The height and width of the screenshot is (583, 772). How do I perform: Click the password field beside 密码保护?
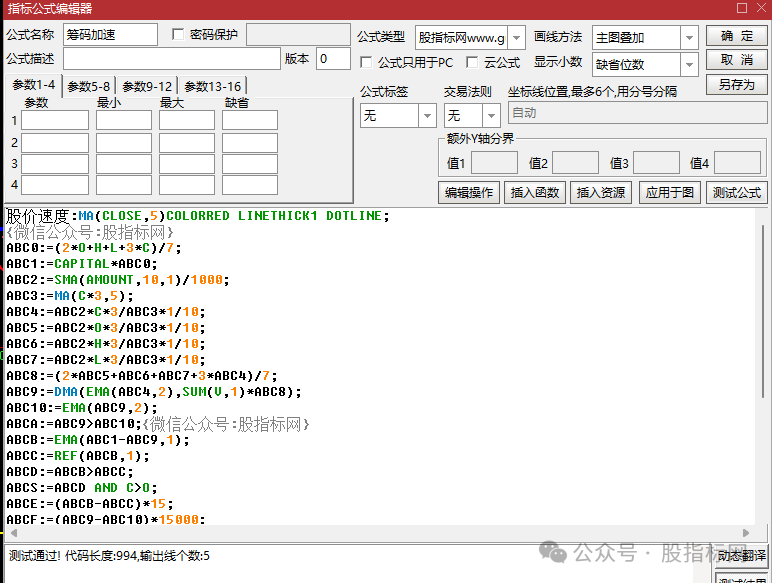[x=298, y=34]
